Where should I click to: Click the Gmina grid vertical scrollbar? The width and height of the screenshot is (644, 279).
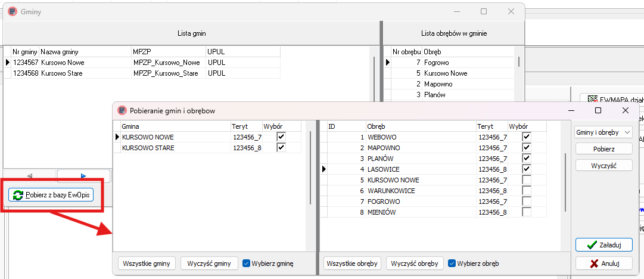[x=310, y=168]
